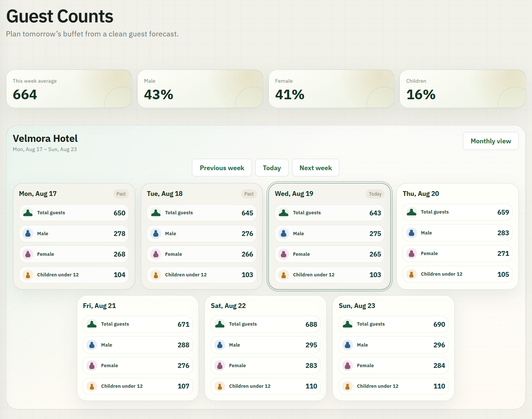Viewport: 532px width, 419px height.
Task: Click Male value 278 on Monday
Action: [119, 233]
